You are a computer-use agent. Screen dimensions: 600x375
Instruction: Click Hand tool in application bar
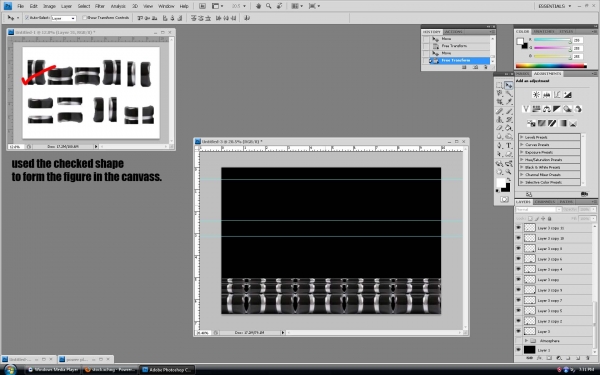pos(258,6)
